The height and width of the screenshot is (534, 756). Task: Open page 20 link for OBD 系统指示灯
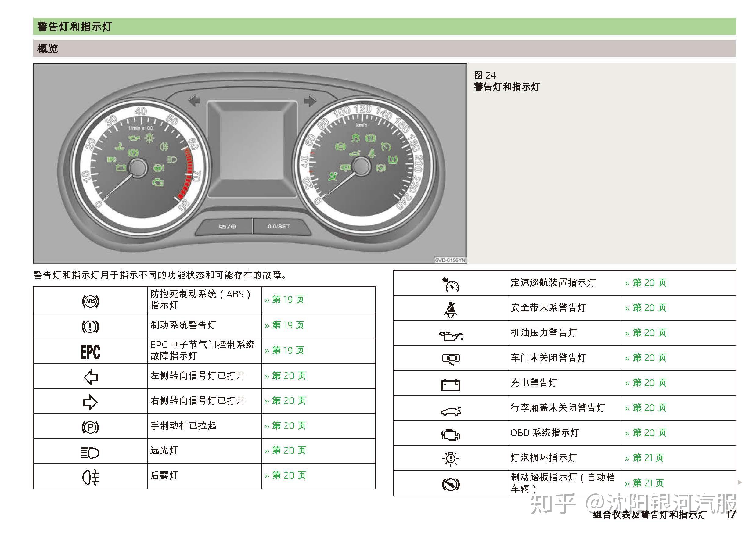coord(646,433)
